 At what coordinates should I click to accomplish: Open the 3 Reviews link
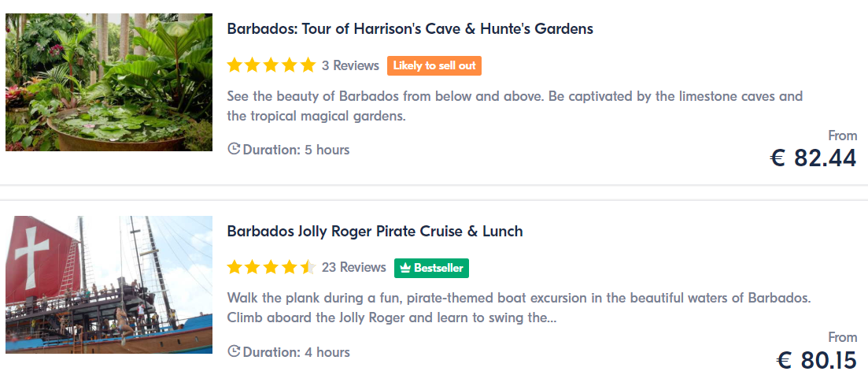point(350,65)
